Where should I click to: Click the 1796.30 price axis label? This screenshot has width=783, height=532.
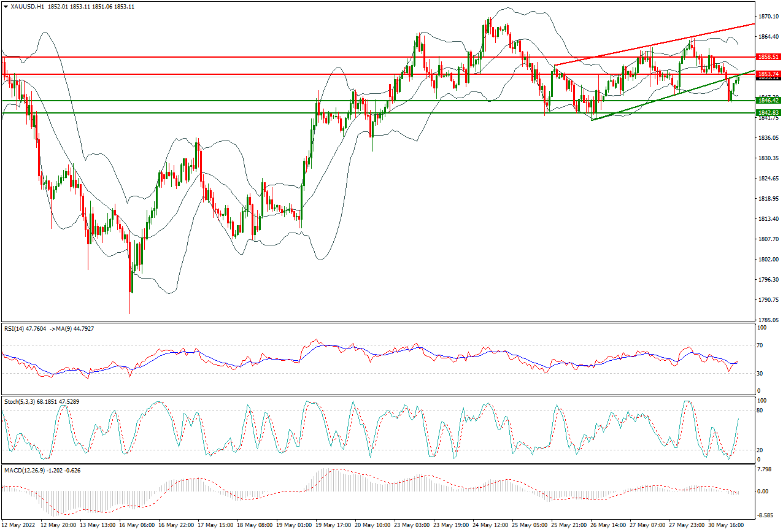768,280
